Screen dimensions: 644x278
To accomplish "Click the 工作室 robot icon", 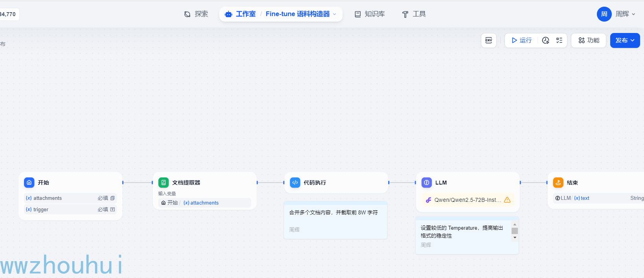I will coord(228,14).
